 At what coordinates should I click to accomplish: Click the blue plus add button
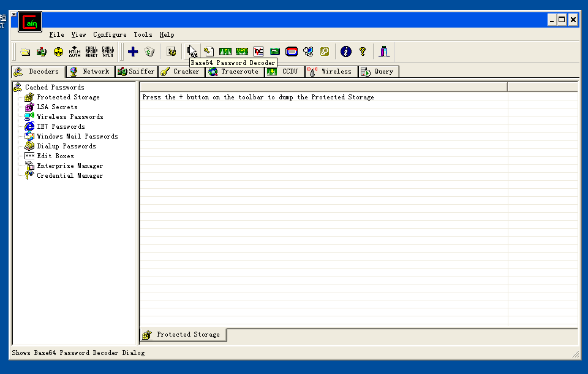pos(133,52)
